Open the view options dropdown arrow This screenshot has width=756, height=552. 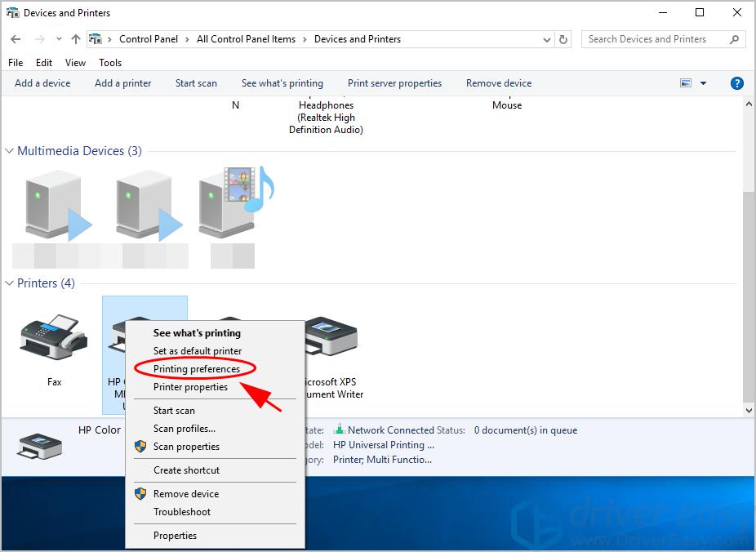[704, 82]
